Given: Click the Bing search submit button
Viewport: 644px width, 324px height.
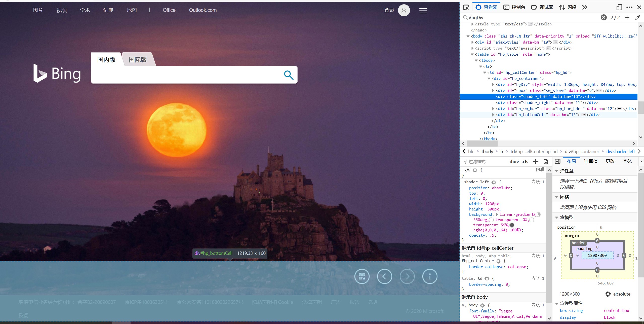Looking at the screenshot, I should coord(289,75).
